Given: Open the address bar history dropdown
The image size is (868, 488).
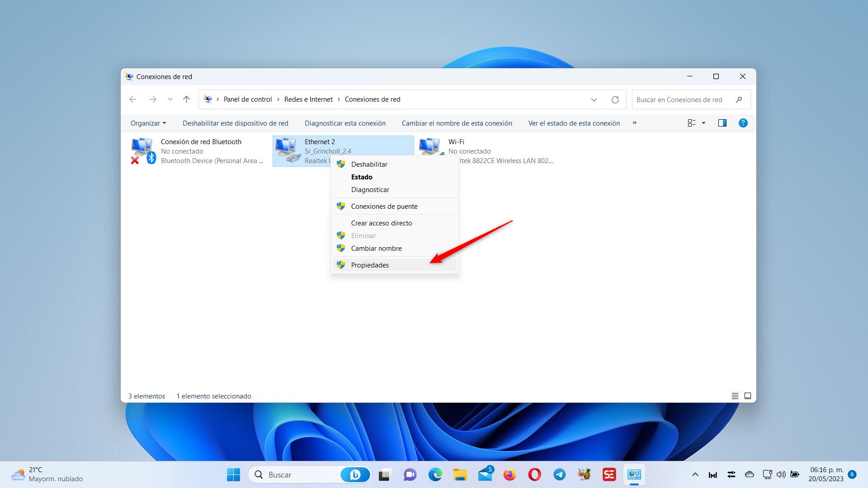Looking at the screenshot, I should (x=594, y=100).
